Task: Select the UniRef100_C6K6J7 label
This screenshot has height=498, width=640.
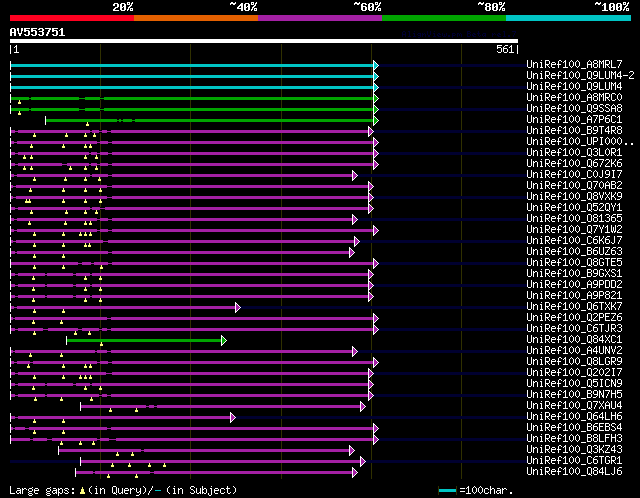Action: pos(574,240)
